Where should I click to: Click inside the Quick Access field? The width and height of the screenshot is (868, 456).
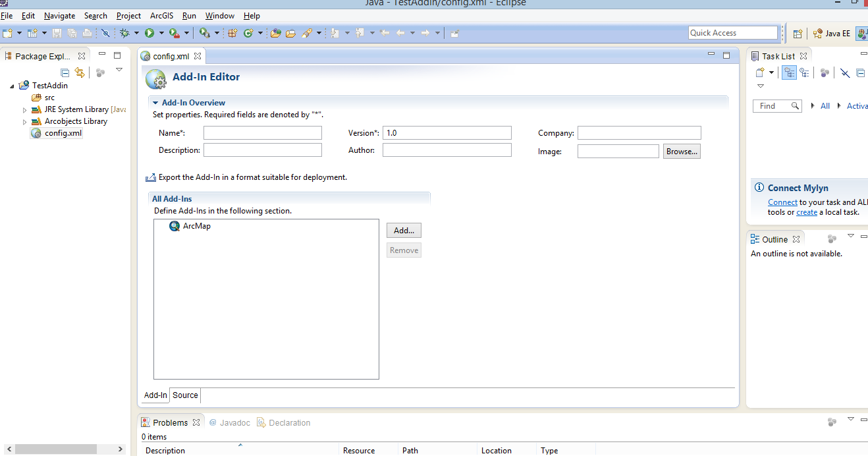(733, 33)
